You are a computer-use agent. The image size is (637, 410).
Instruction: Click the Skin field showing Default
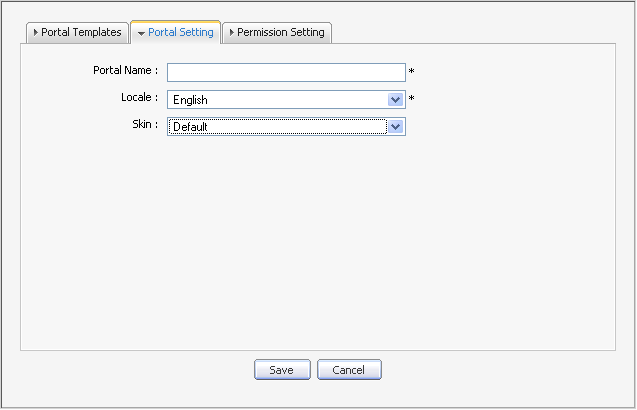277,127
